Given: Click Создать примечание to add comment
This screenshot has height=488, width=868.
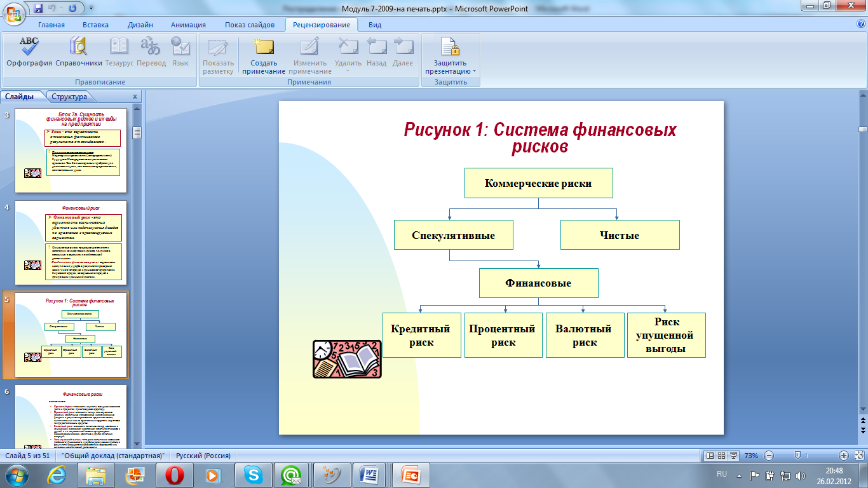Looking at the screenshot, I should point(263,56).
